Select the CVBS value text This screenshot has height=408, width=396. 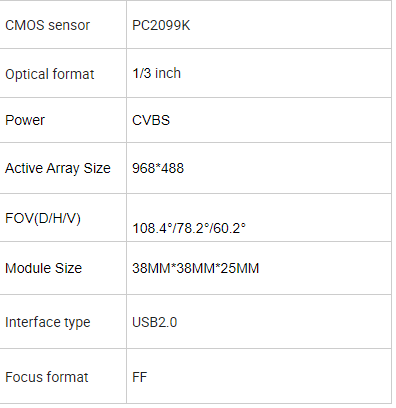click(151, 120)
